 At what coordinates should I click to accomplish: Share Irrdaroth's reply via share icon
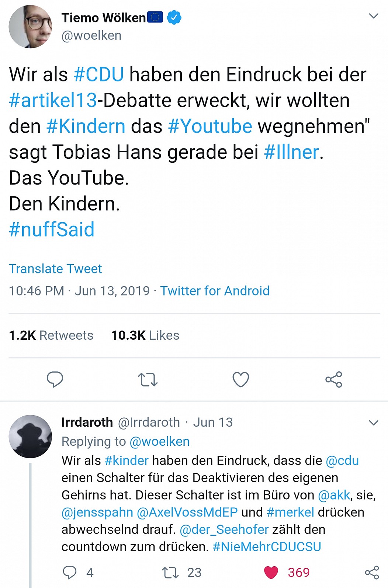tap(372, 572)
